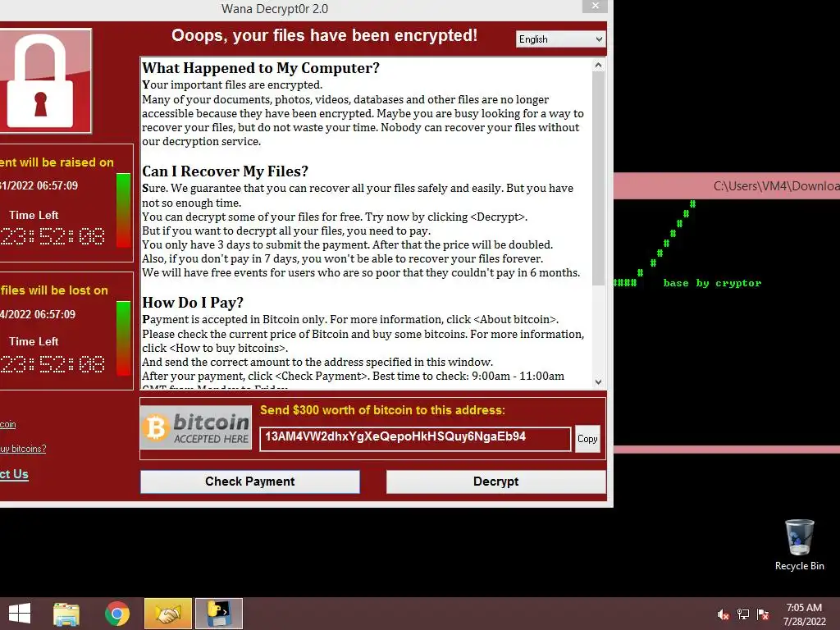Open the Recycle Bin desktop icon
840x630 pixels.
point(799,545)
